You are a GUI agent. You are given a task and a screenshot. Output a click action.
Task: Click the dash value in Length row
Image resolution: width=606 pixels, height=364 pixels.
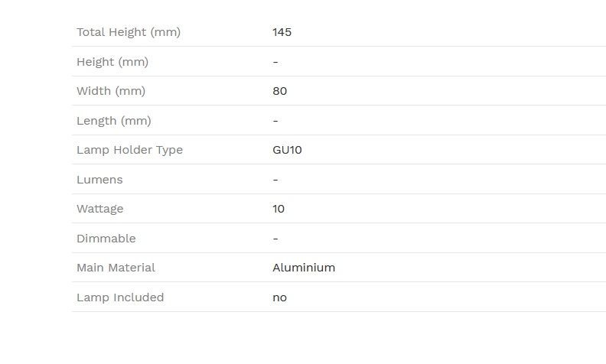pyautogui.click(x=275, y=121)
